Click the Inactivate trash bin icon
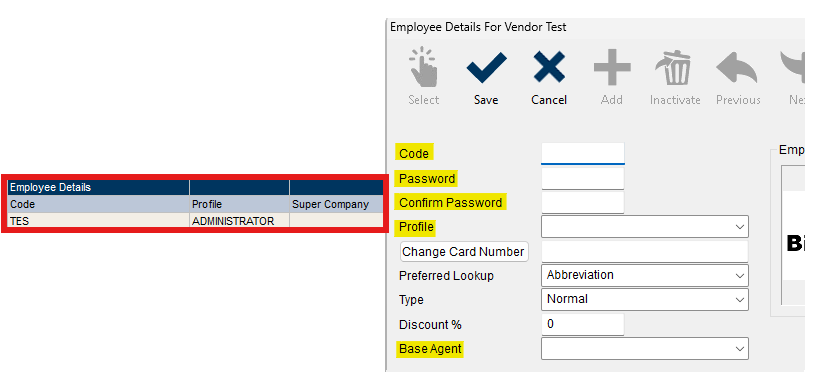 (x=675, y=67)
